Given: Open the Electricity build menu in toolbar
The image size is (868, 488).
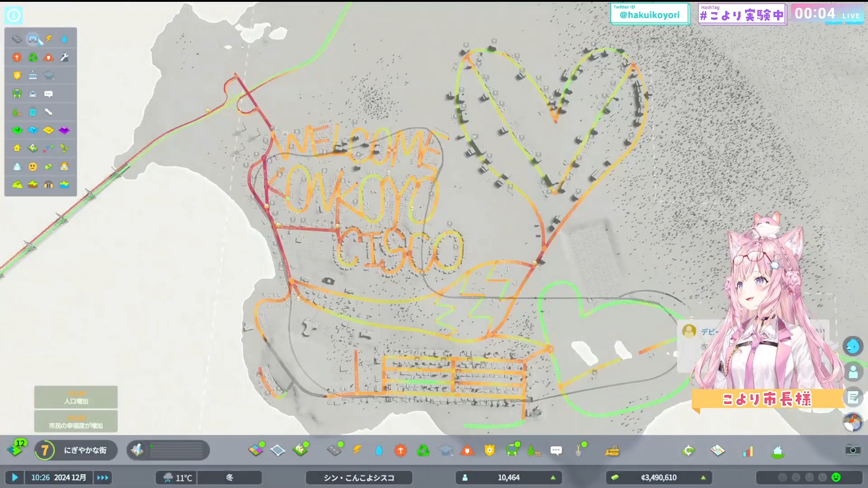Looking at the screenshot, I should pos(357,450).
